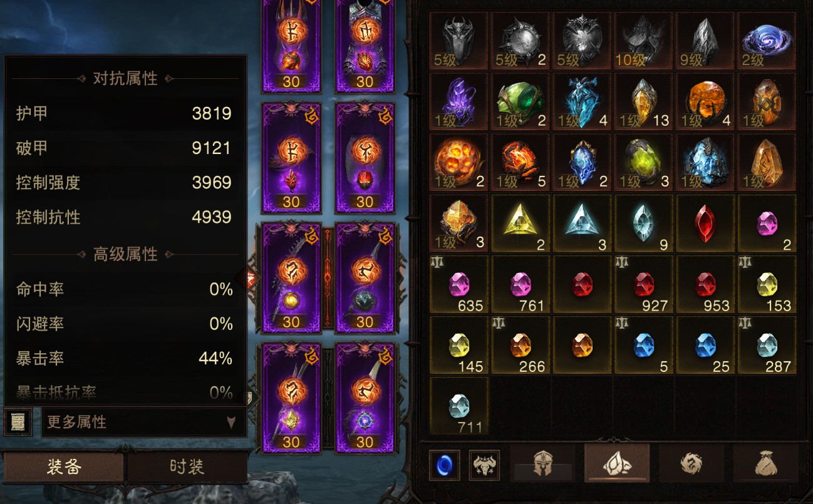The height and width of the screenshot is (504, 813).
Task: Pick the white gem with quantity 711
Action: (x=459, y=406)
